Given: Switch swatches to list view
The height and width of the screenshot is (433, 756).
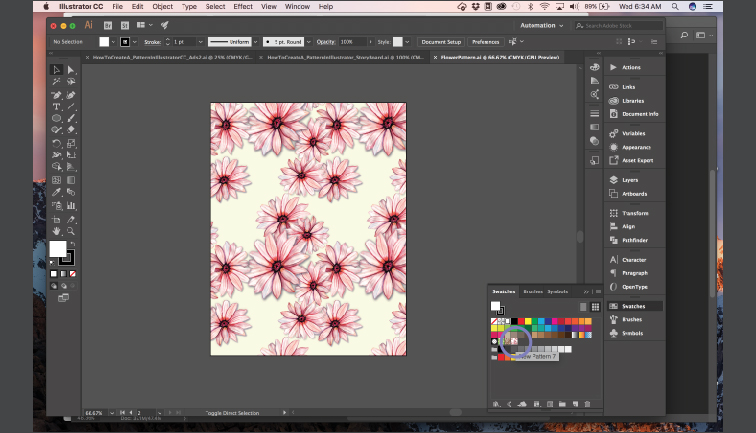Looking at the screenshot, I should pos(583,307).
